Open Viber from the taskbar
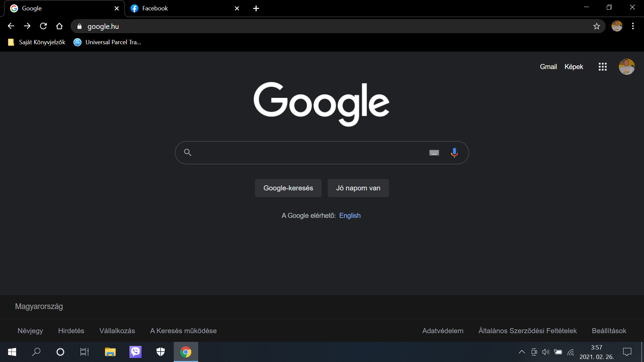644x362 pixels. coord(136,352)
